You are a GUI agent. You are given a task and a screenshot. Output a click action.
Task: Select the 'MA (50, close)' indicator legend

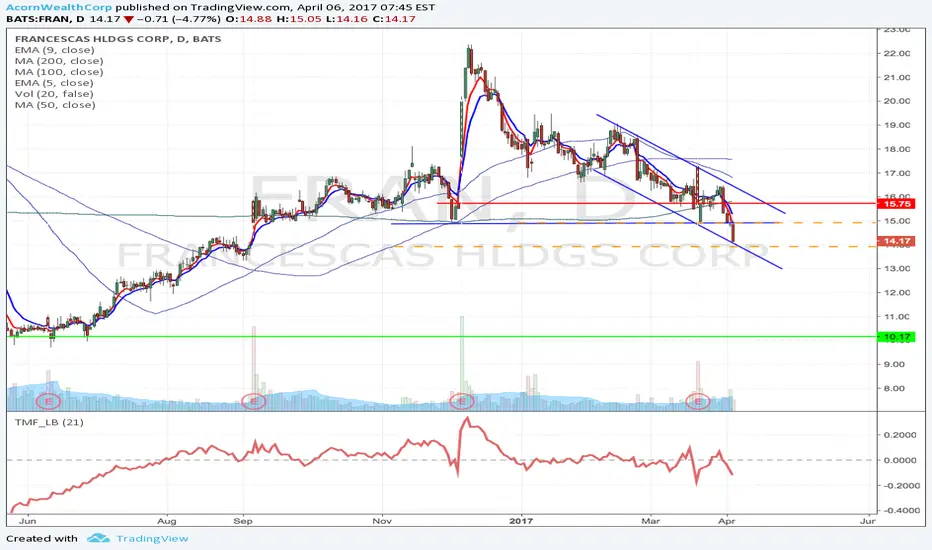pos(55,105)
